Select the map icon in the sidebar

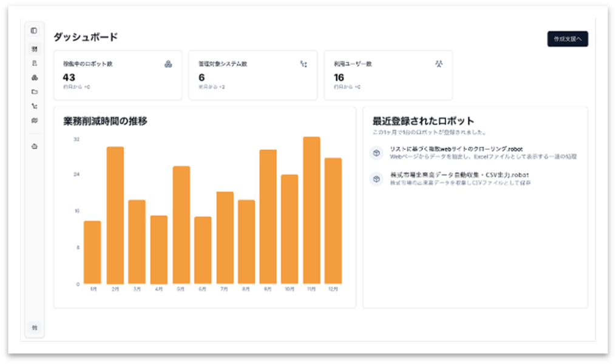[x=34, y=121]
